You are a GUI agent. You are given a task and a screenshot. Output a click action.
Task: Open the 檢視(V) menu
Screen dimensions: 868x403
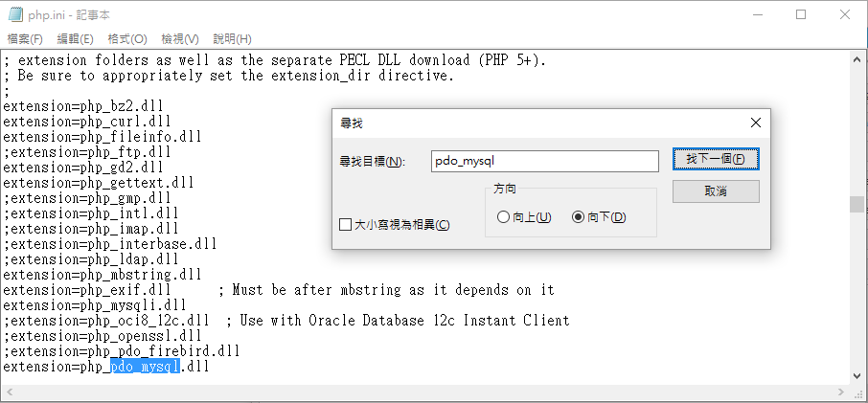tap(180, 38)
